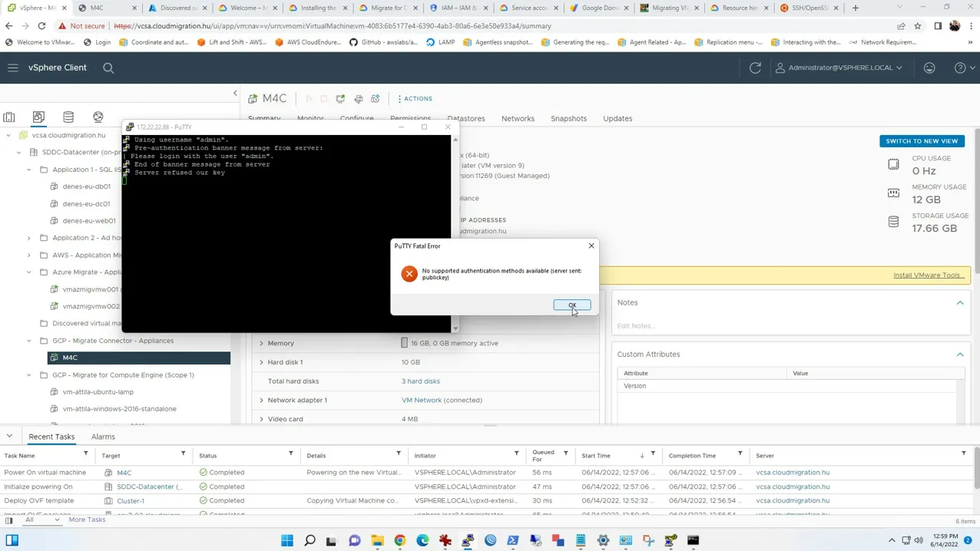The height and width of the screenshot is (551, 980).
Task: Open File Explorer from the taskbar
Action: pos(377,540)
